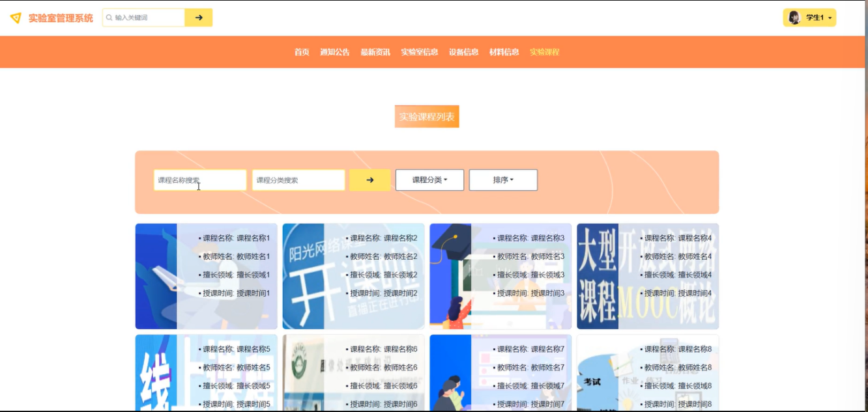
Task: Expand the 课程分类 dropdown
Action: click(x=429, y=180)
